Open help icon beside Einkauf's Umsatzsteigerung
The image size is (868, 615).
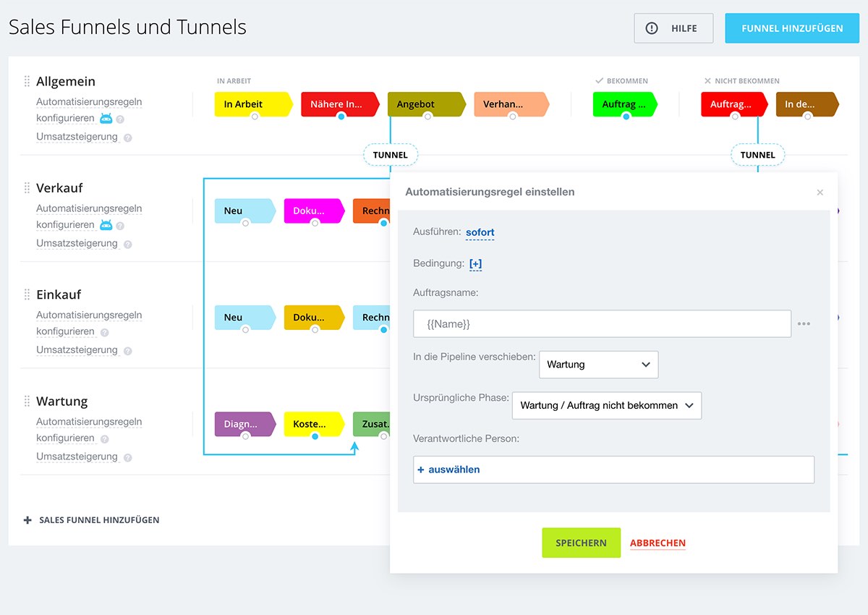[x=128, y=351]
